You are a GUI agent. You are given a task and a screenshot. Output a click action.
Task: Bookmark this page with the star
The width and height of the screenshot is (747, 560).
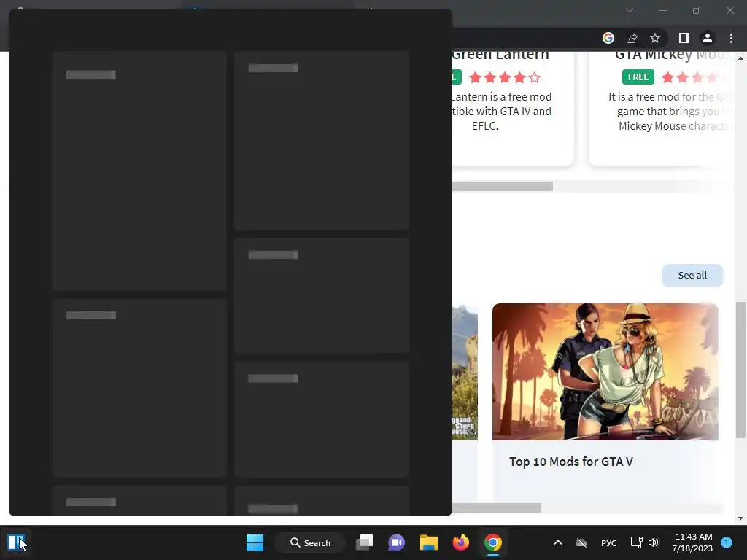click(x=655, y=38)
